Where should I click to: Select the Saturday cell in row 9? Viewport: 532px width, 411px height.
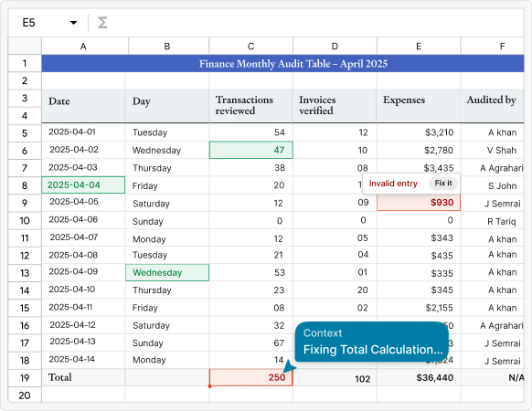(167, 203)
